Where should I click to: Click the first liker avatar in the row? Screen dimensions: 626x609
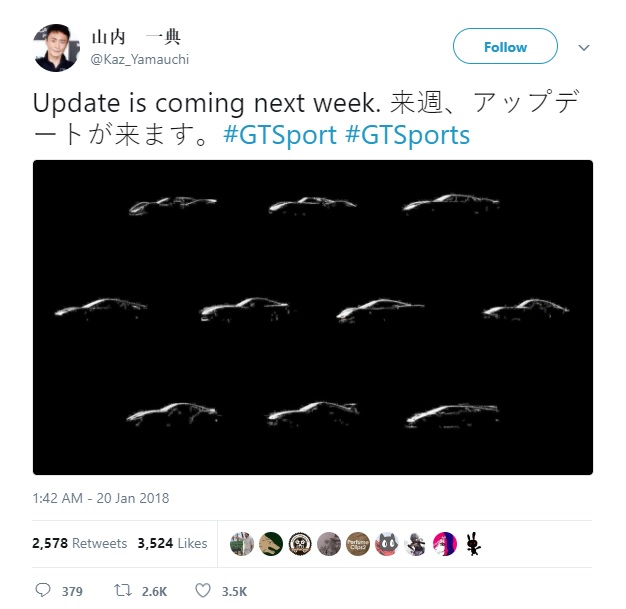[242, 544]
